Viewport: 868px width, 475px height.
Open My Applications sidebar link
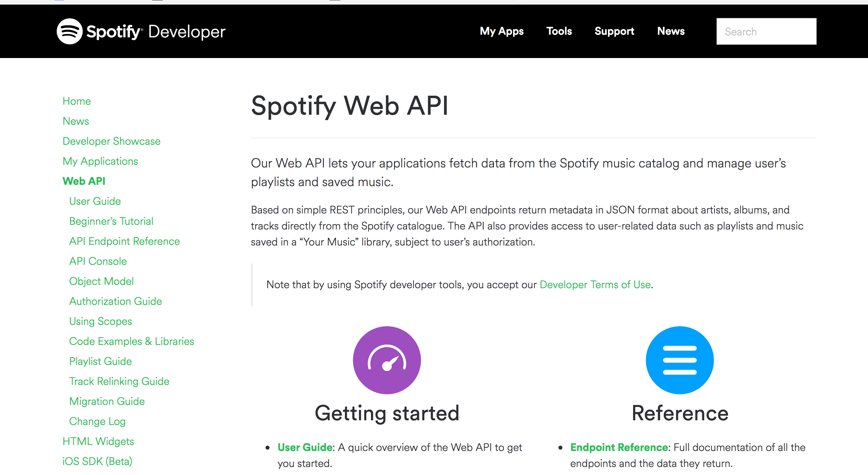100,161
